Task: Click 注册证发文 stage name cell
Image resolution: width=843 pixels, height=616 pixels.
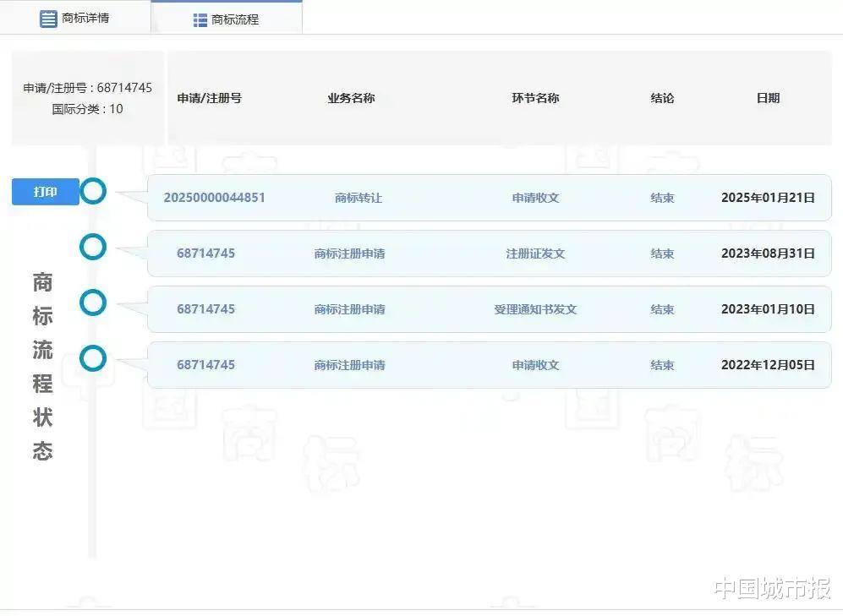Action: tap(535, 253)
